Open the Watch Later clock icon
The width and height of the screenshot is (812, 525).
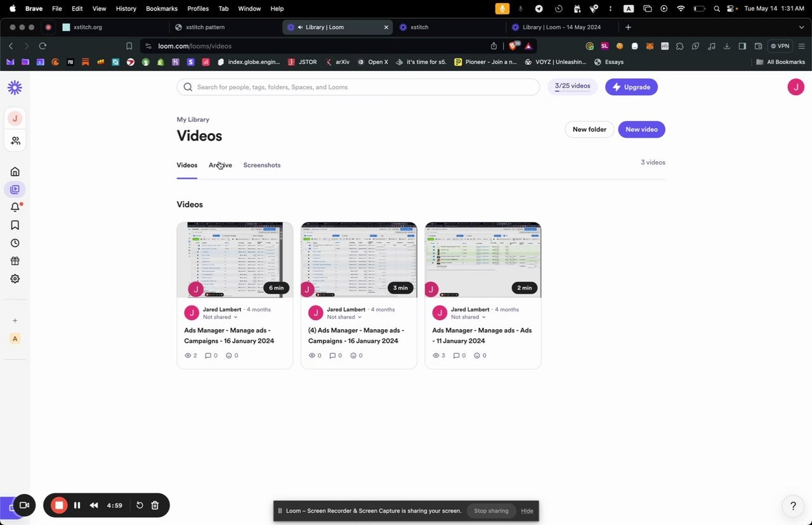click(x=15, y=243)
